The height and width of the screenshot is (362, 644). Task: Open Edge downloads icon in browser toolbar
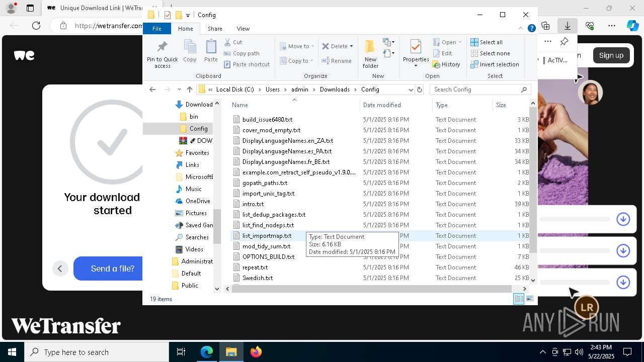(567, 26)
